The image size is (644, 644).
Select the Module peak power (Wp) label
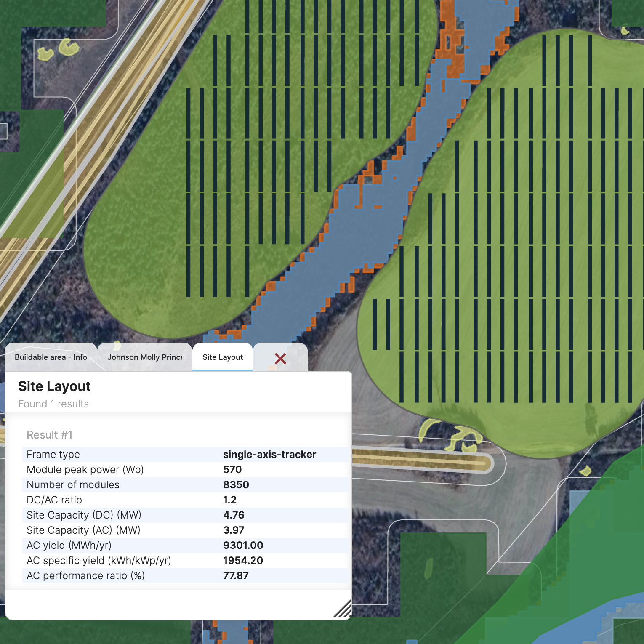coord(85,470)
